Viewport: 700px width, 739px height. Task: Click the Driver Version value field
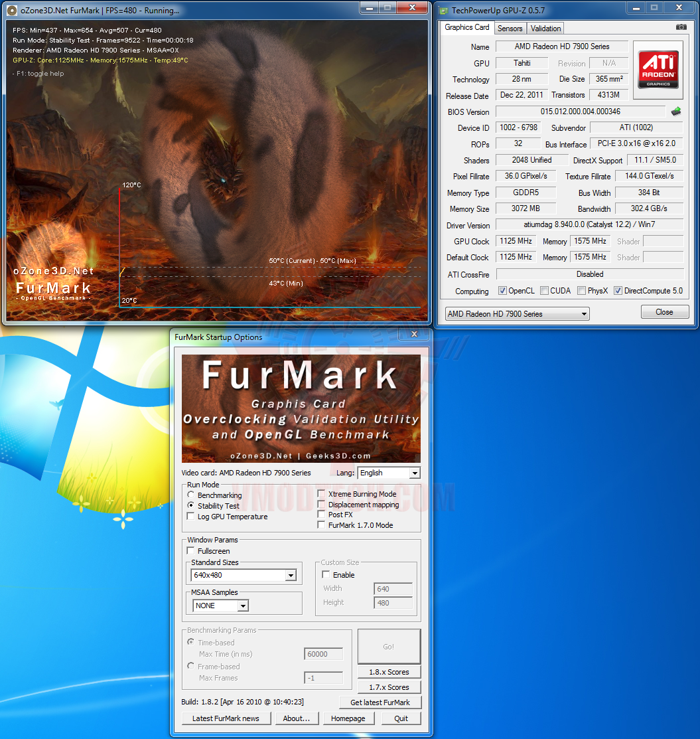(x=589, y=224)
